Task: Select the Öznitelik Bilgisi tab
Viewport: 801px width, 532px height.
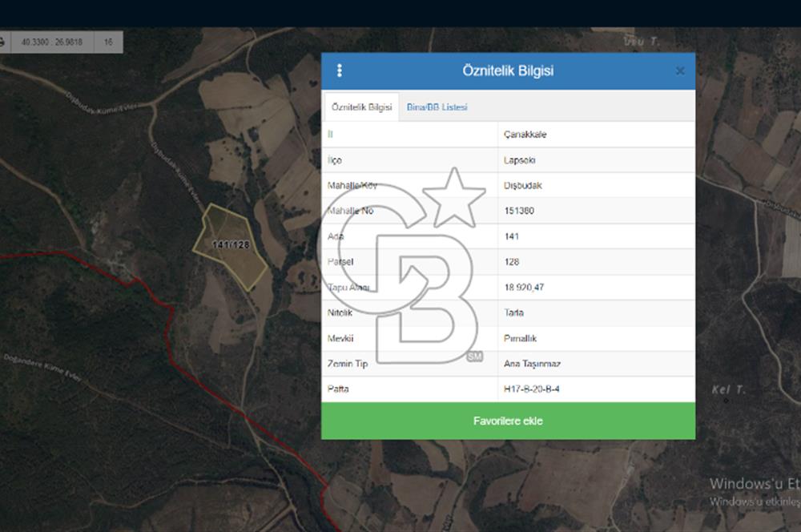Action: [362, 107]
